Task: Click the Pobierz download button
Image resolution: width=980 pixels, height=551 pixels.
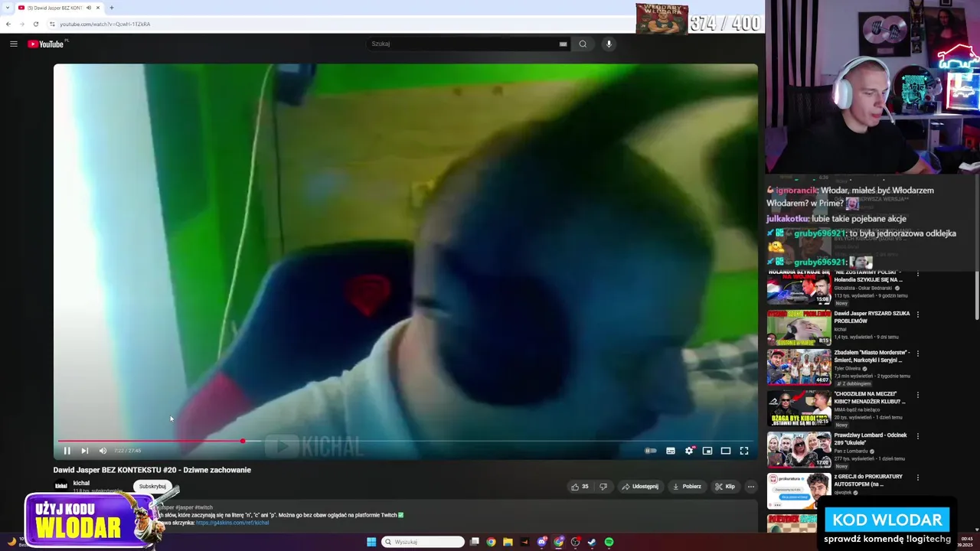Action: [x=687, y=487]
